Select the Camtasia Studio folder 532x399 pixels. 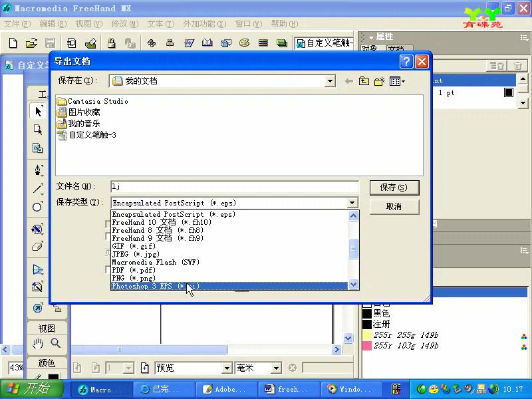[92, 101]
